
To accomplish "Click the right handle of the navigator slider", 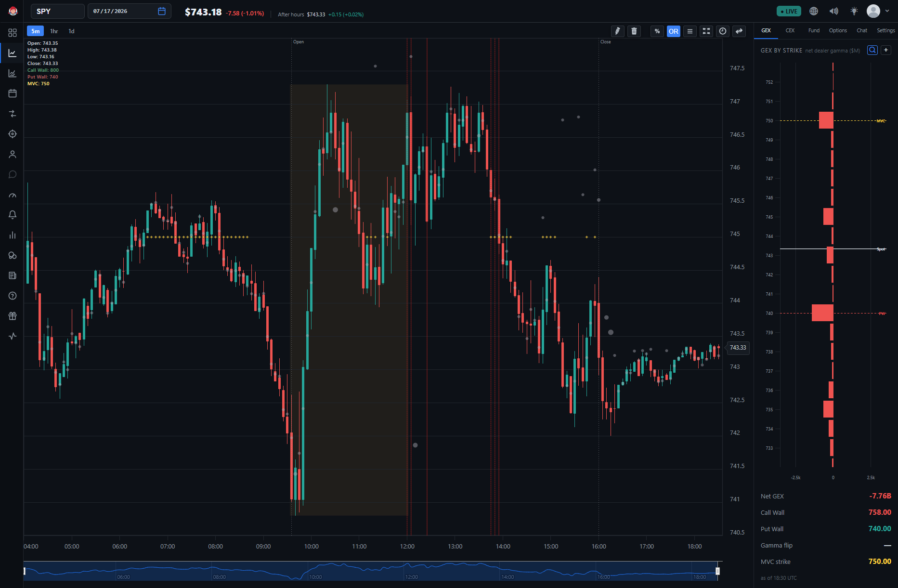I will point(717,571).
